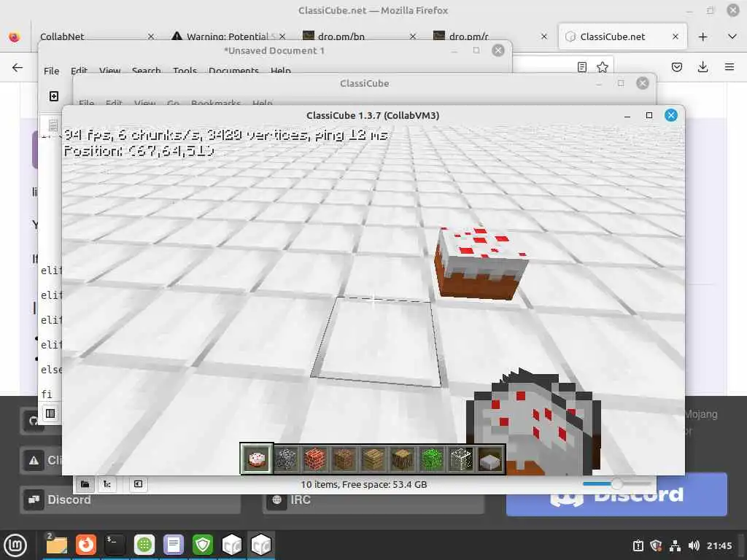Switch to the first ClassiCube taskbar entry
747x560 pixels.
pos(232,545)
